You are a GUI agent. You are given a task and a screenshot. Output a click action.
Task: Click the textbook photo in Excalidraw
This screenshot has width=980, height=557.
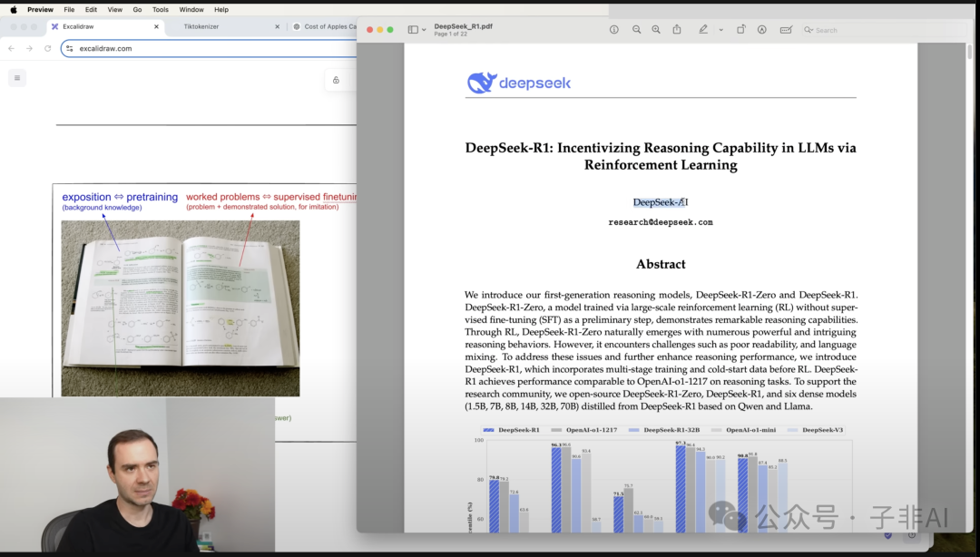180,308
